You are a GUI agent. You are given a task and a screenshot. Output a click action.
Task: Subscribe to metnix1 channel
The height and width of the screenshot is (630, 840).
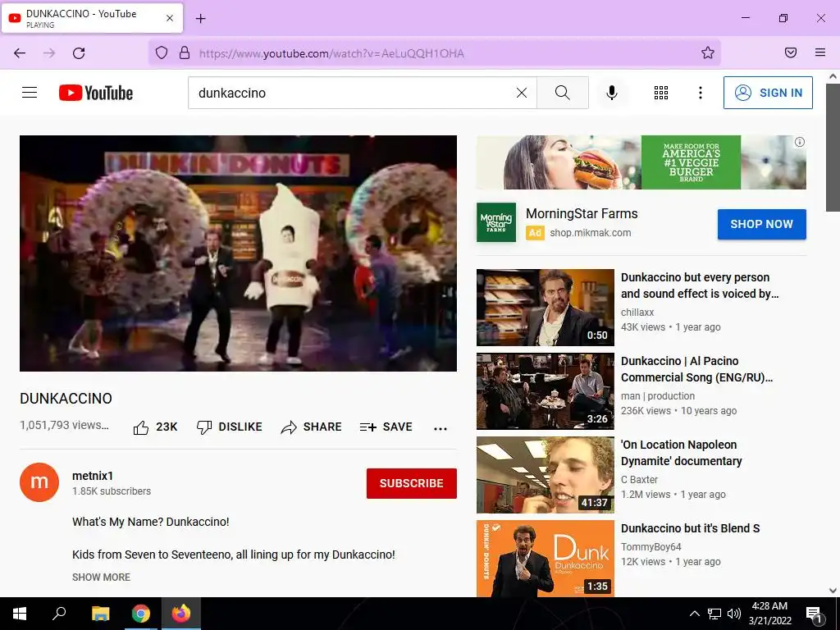coord(412,483)
